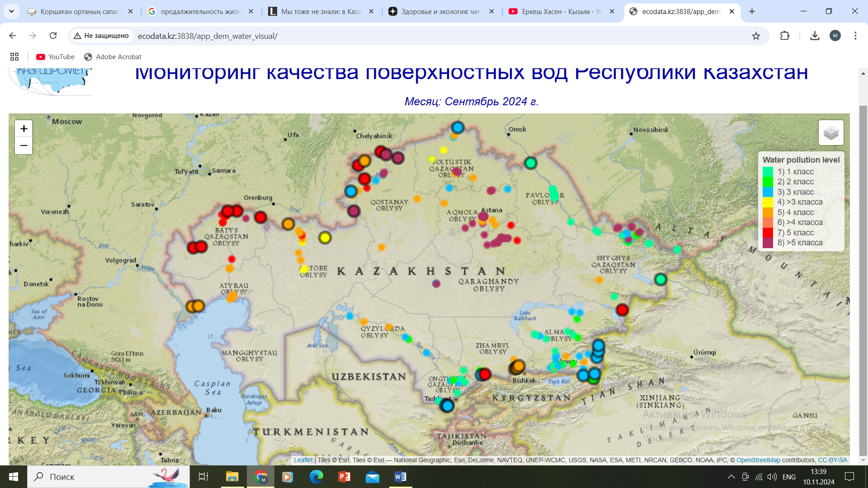This screenshot has height=488, width=868.
Task: Open Chrome downloads icon
Action: (815, 36)
